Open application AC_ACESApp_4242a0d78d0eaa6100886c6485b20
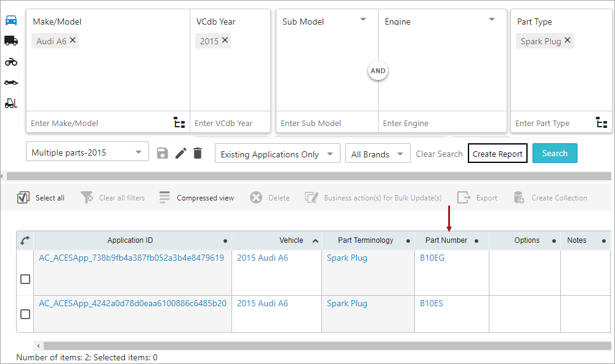Screen dimensions: 615x364 (x=132, y=303)
